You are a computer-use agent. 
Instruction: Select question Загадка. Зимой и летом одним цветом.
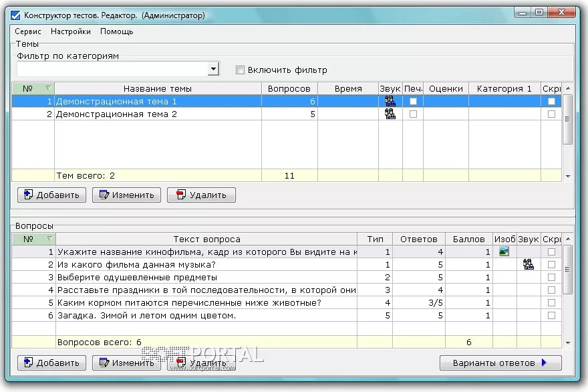tap(287, 315)
